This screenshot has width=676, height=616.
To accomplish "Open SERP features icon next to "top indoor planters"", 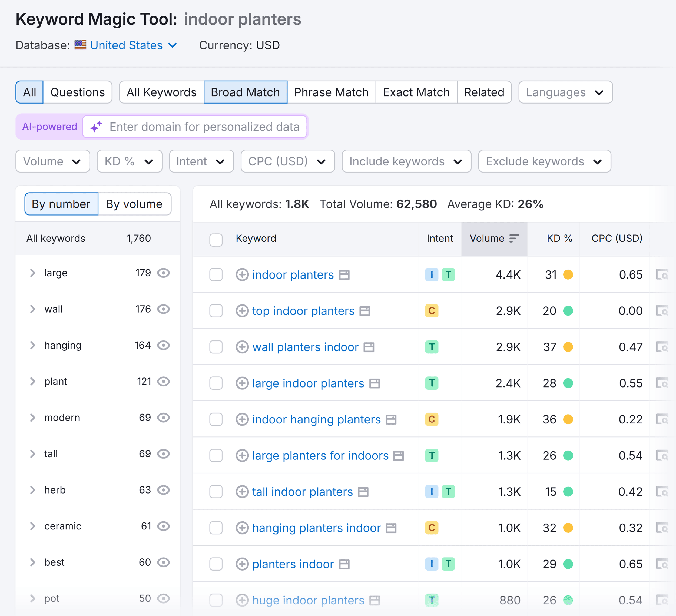I will (x=364, y=311).
